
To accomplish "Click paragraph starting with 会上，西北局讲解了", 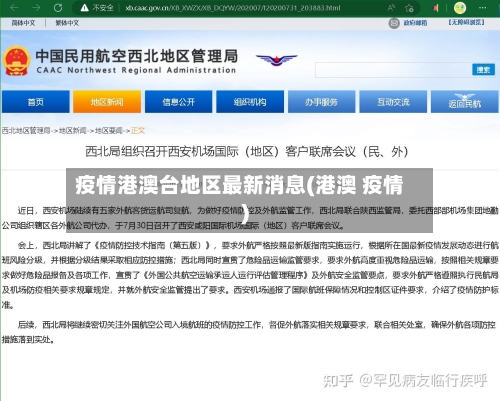I will [250, 275].
